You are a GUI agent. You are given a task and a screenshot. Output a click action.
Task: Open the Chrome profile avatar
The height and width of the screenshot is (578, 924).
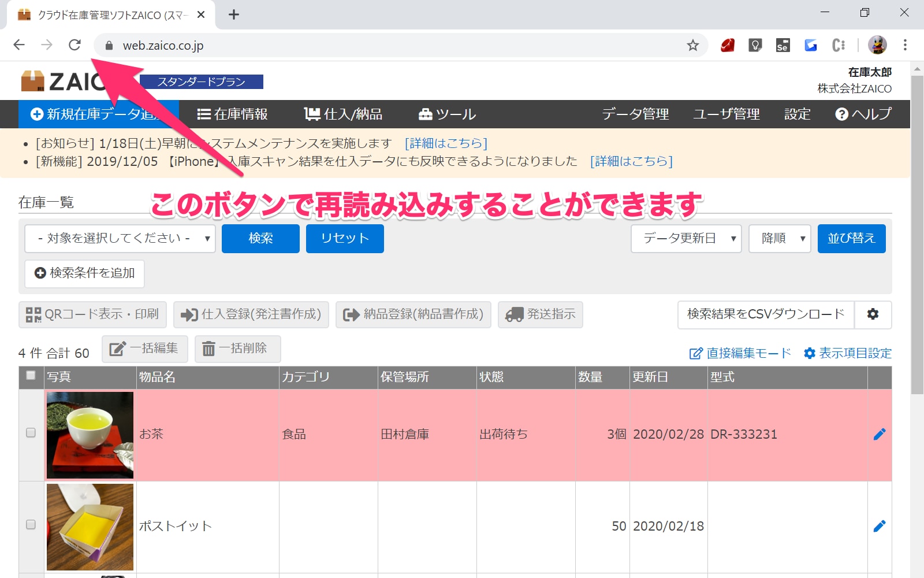877,45
